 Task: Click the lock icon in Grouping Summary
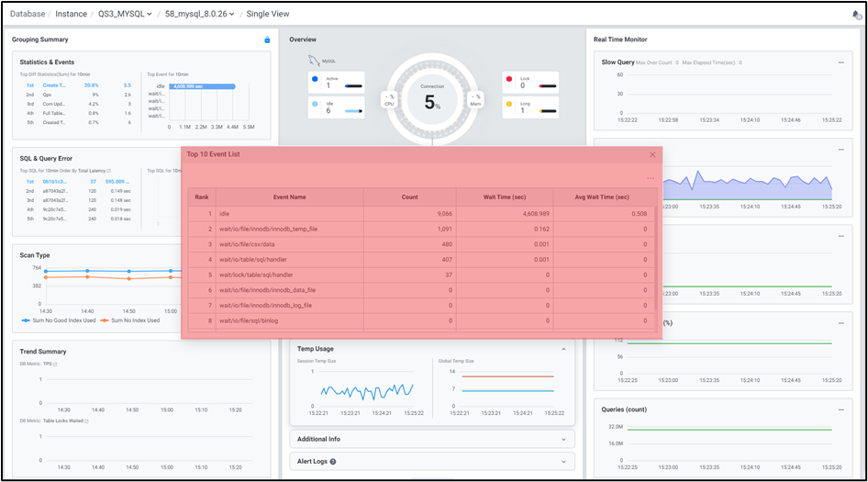tap(267, 39)
